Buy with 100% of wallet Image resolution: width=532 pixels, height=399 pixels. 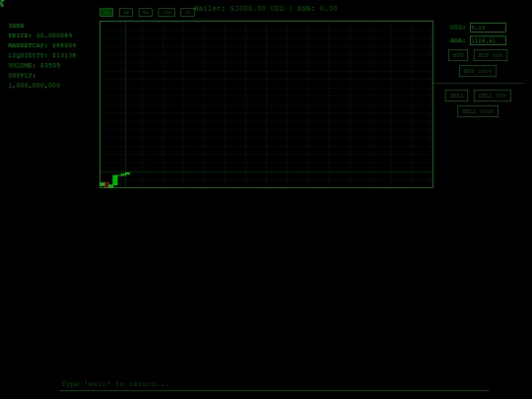coord(478,71)
